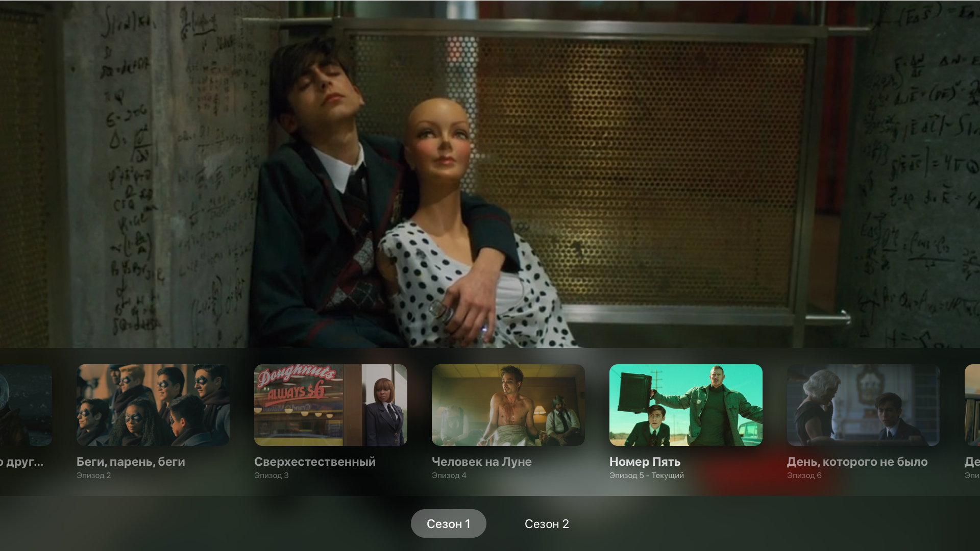Click the title "Беги, парень, беги"
This screenshot has width=980, height=551.
[x=131, y=462]
